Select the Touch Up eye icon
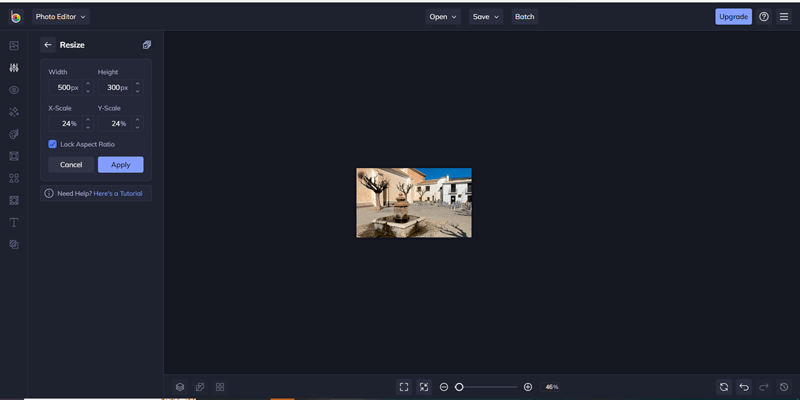Viewport: 800px width, 400px height. [14, 90]
